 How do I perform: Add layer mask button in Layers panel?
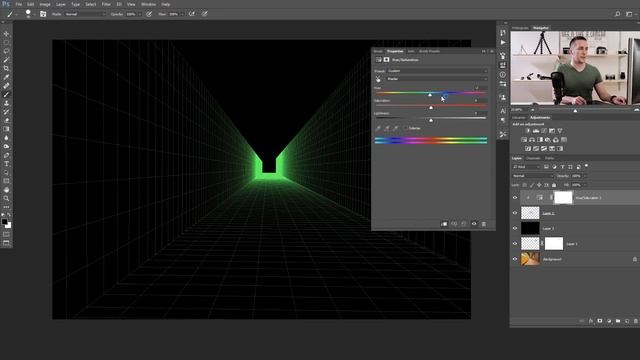click(600, 321)
